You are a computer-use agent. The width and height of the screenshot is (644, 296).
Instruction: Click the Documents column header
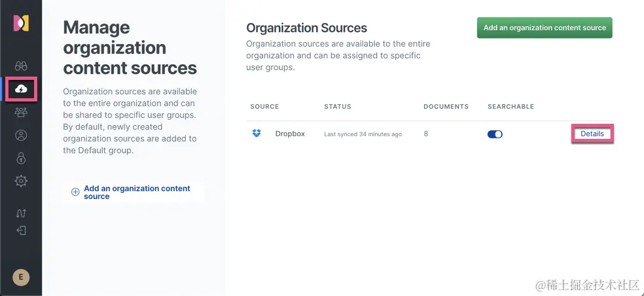(446, 106)
